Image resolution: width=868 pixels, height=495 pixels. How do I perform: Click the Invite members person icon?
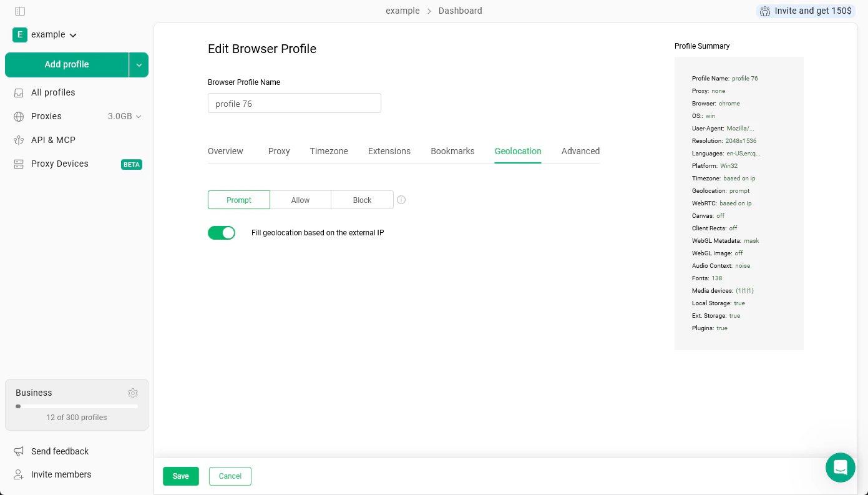(19, 474)
